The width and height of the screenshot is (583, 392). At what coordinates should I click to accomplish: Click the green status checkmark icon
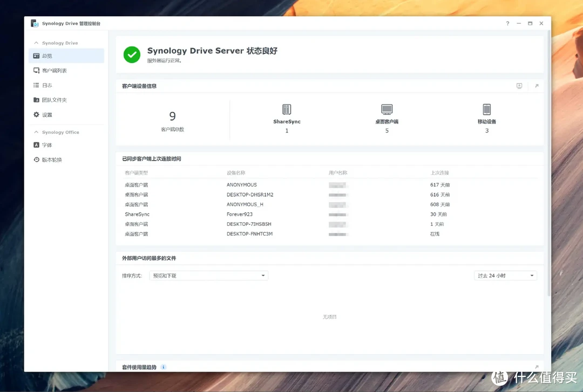pos(132,54)
